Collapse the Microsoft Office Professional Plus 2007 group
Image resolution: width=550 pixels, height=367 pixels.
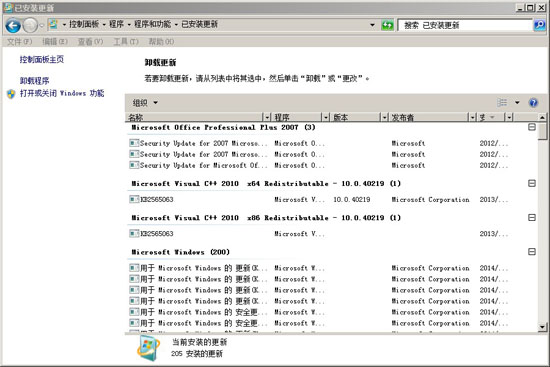click(532, 127)
